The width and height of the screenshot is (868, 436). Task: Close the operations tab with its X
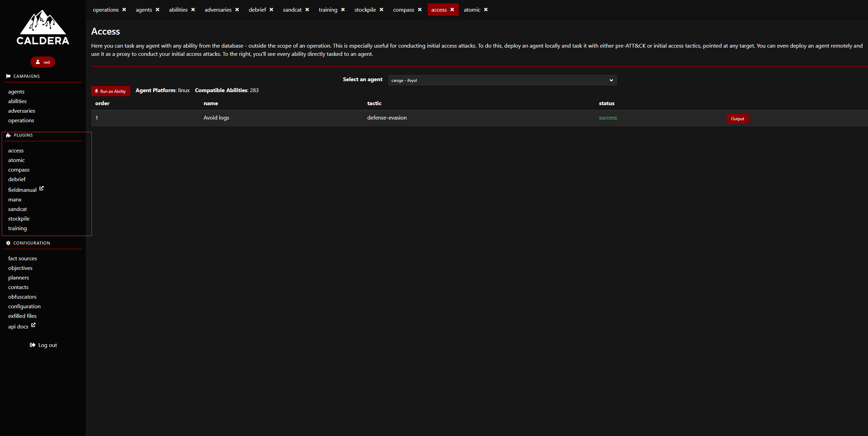pos(124,10)
